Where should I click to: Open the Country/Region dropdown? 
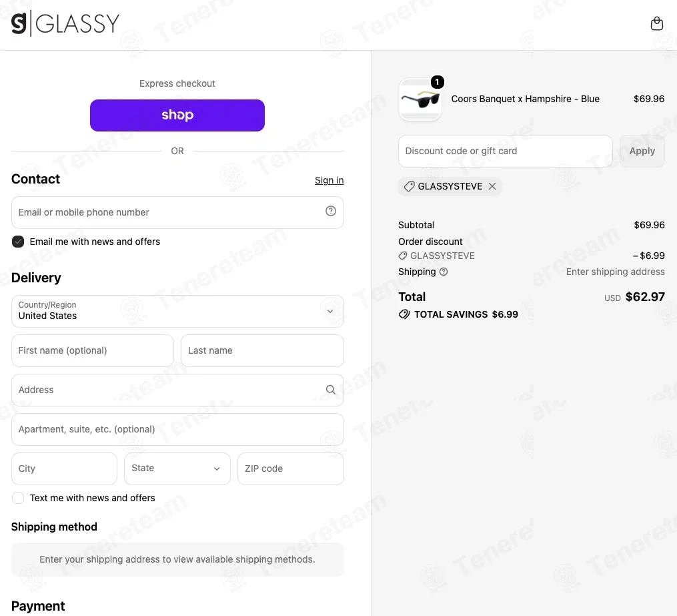(177, 311)
